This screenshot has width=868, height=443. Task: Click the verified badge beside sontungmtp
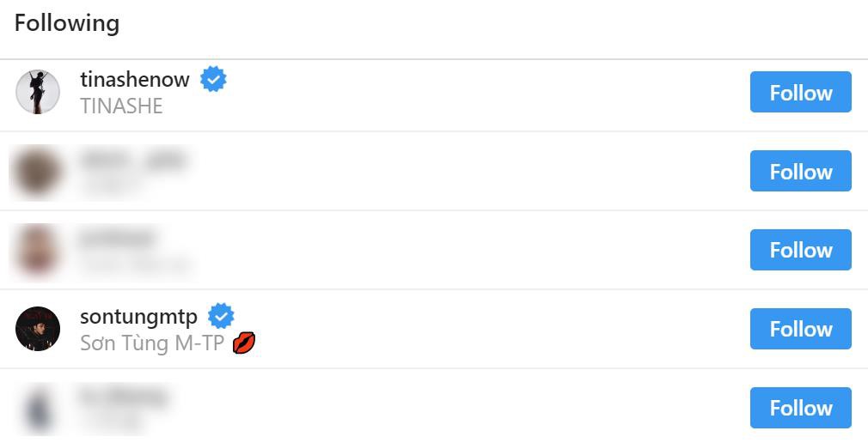221,316
